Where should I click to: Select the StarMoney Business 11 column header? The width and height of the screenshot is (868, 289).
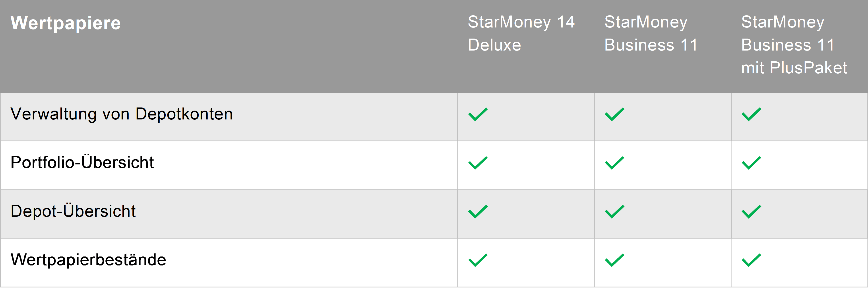tap(651, 33)
